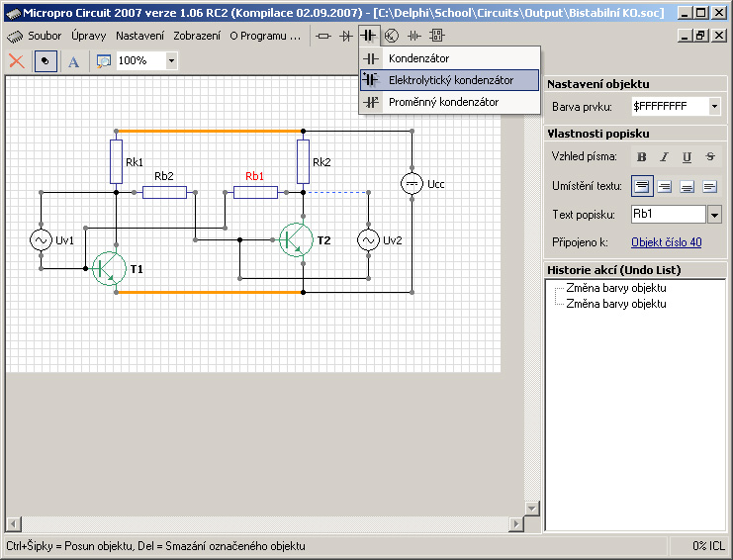Toggle italic font style for label

coord(665,156)
